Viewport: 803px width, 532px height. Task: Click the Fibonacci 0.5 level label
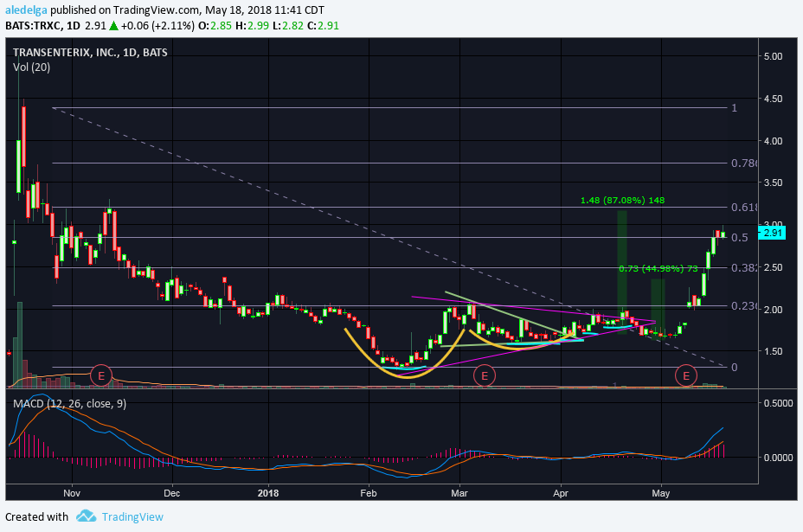point(739,238)
